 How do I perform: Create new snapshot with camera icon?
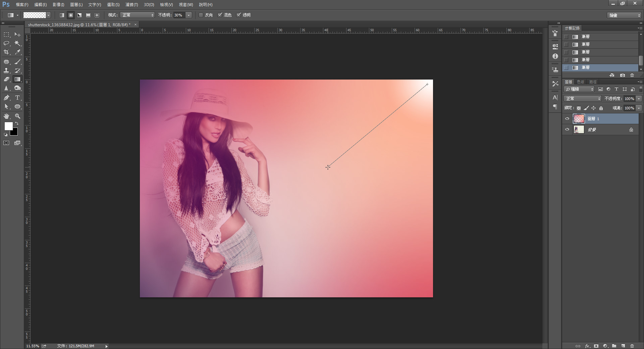[623, 76]
